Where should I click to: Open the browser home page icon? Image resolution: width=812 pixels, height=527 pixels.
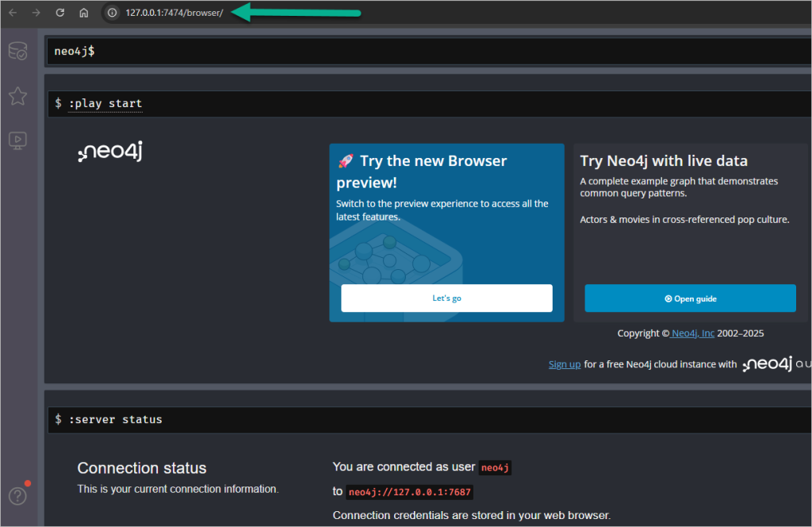point(84,13)
